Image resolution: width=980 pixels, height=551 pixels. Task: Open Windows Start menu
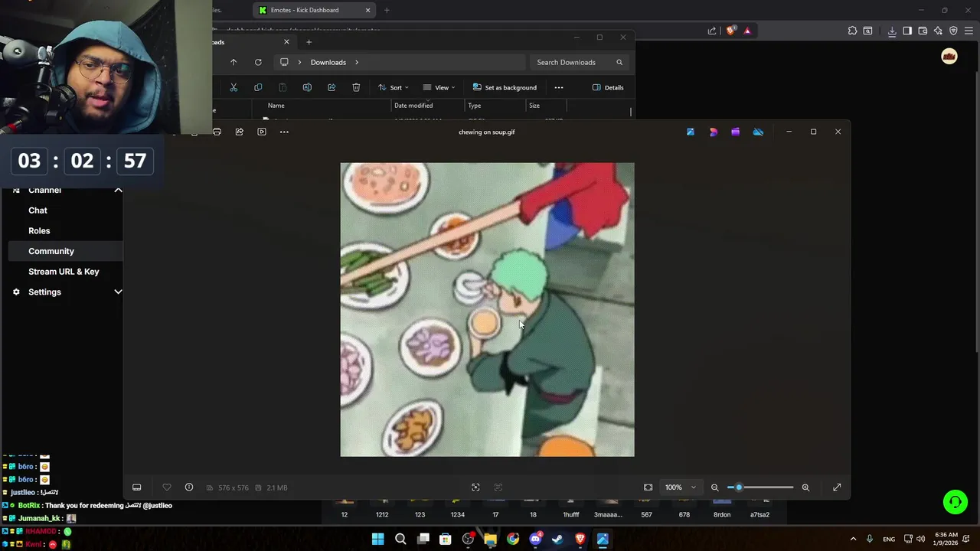click(x=378, y=540)
